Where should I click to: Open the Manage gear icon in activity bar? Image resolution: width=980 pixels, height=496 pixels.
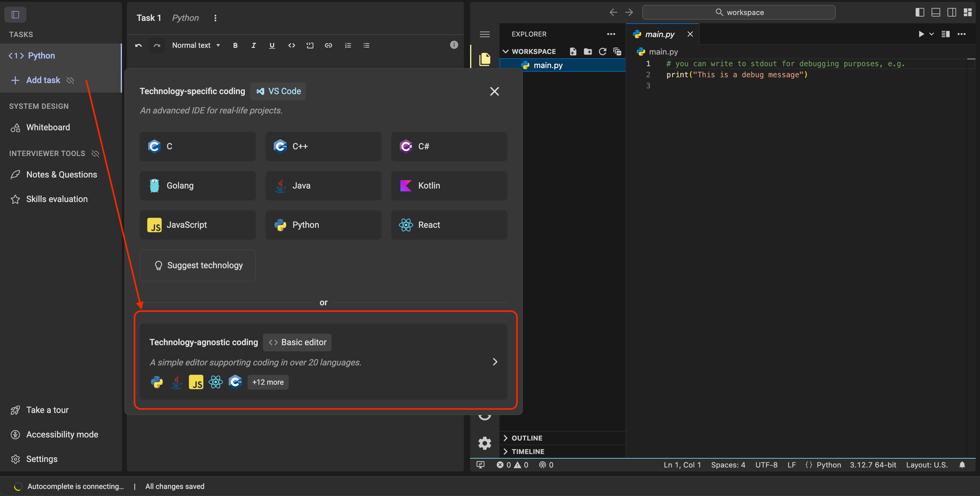coord(485,443)
